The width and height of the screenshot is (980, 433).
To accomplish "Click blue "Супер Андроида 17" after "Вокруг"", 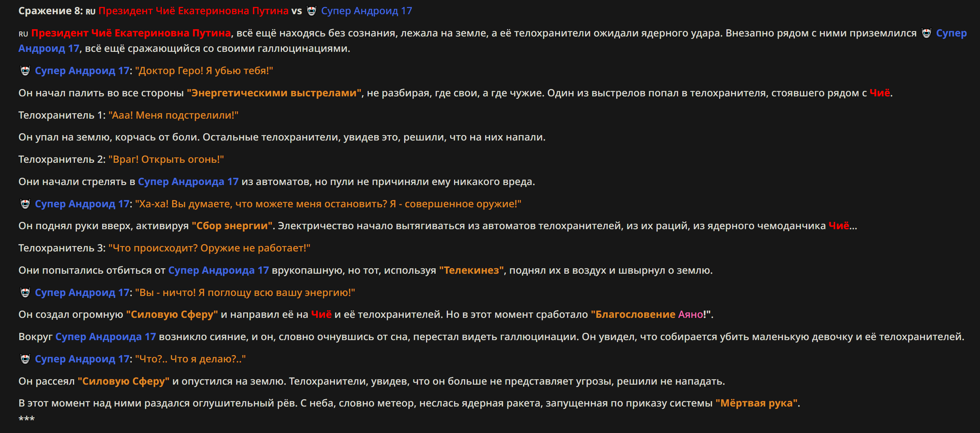I will [106, 337].
